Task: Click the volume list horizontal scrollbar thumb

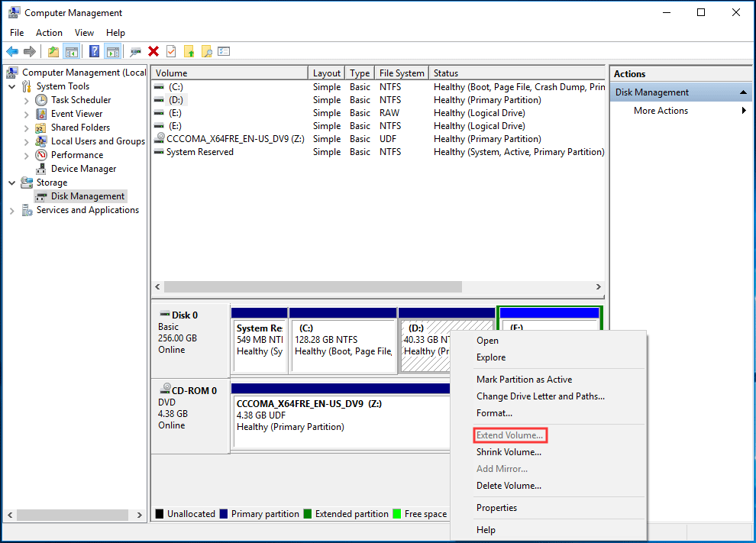Action: pyautogui.click(x=313, y=286)
